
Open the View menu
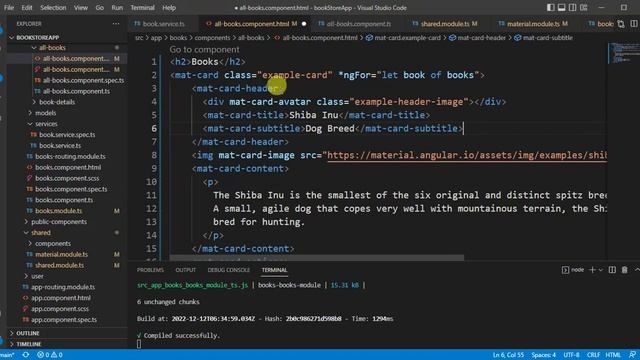pyautogui.click(x=81, y=7)
